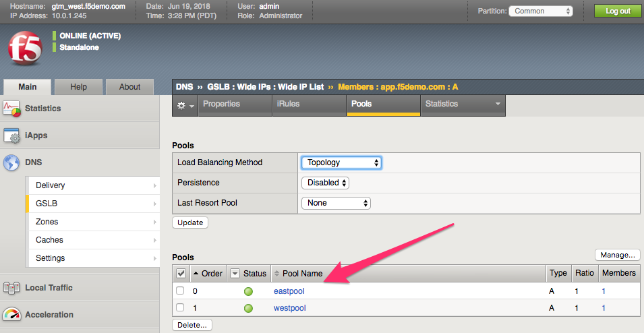Click the Delete... button
This screenshot has height=333, width=644.
tap(192, 325)
